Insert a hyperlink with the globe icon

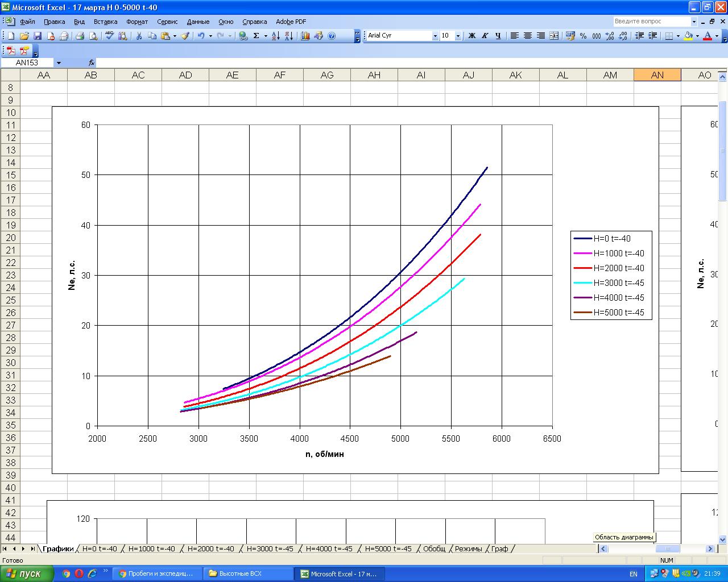tap(243, 36)
